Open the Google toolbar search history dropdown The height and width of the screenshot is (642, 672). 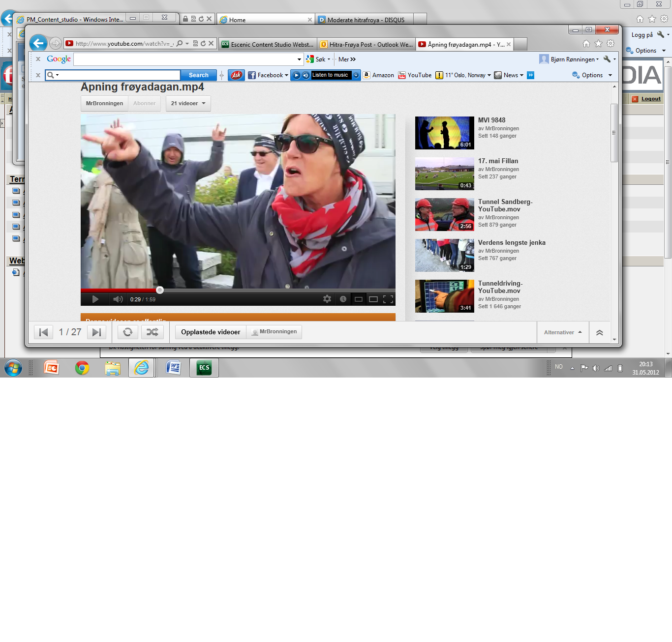tap(299, 59)
